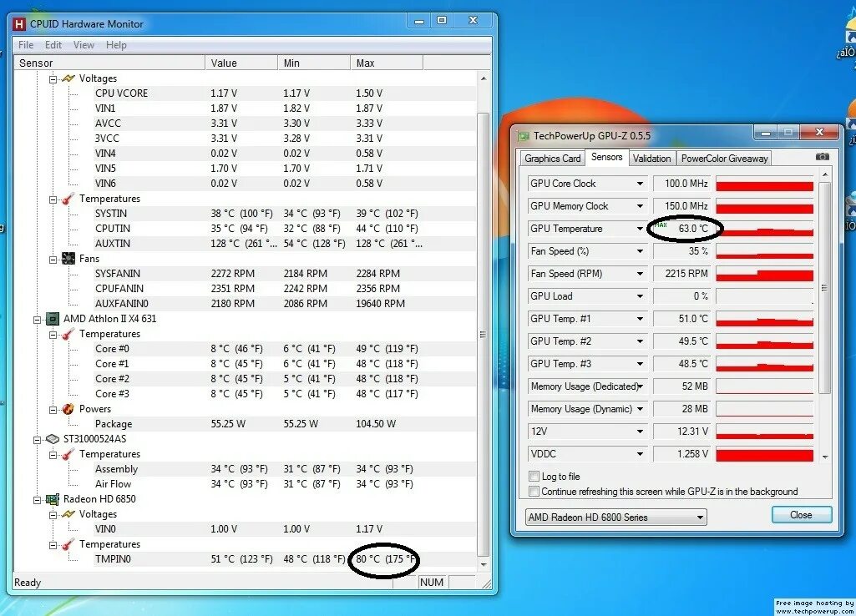
Task: Click the Powers flame icon
Action: (x=68, y=409)
